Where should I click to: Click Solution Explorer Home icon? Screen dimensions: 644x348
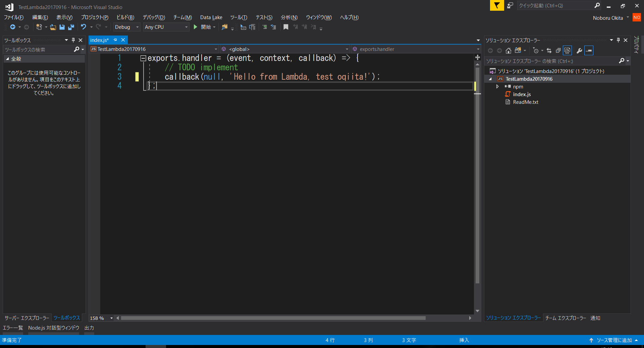(x=508, y=51)
